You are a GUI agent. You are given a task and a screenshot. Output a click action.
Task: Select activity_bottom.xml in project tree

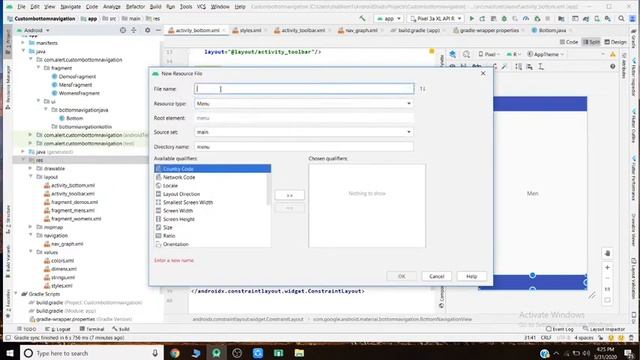point(73,185)
